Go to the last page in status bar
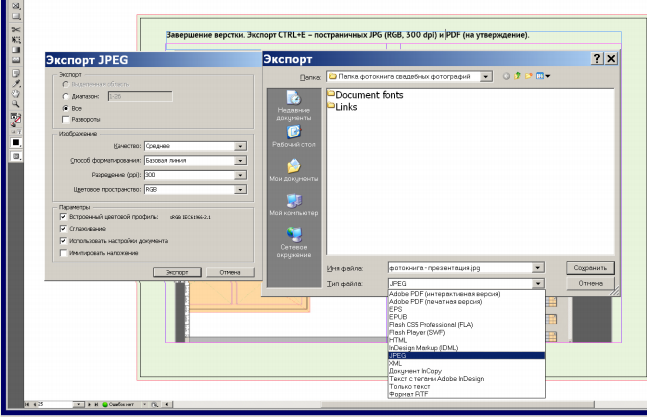The image size is (647, 417). pyautogui.click(x=96, y=405)
